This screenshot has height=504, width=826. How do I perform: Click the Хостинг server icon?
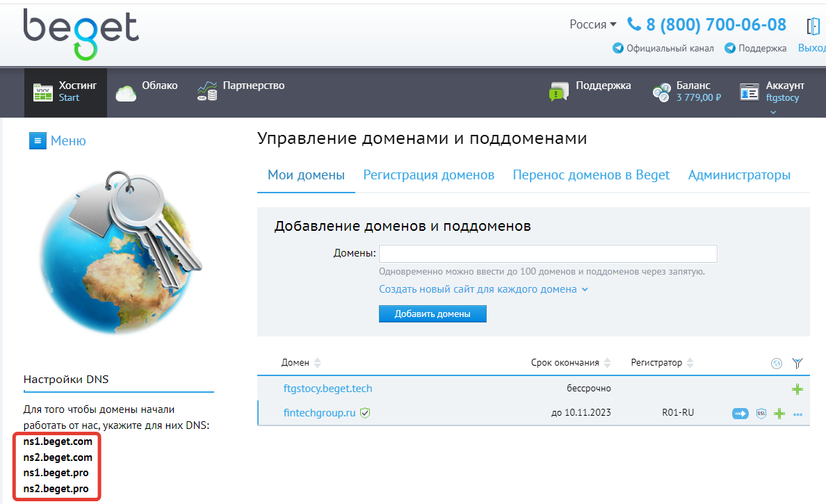click(x=42, y=92)
